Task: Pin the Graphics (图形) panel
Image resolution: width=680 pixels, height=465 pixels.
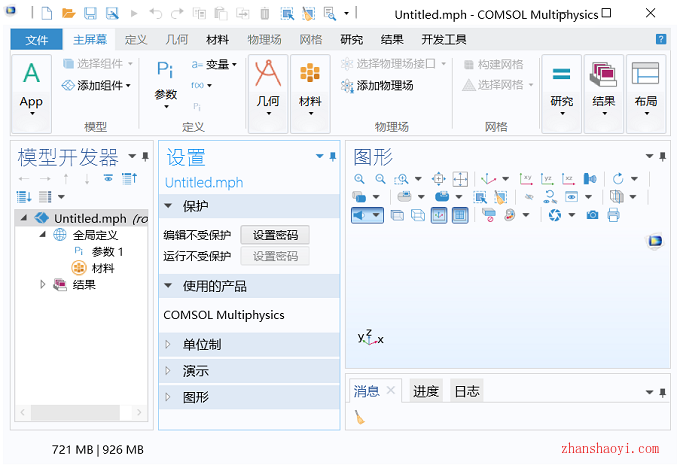Action: tap(662, 156)
